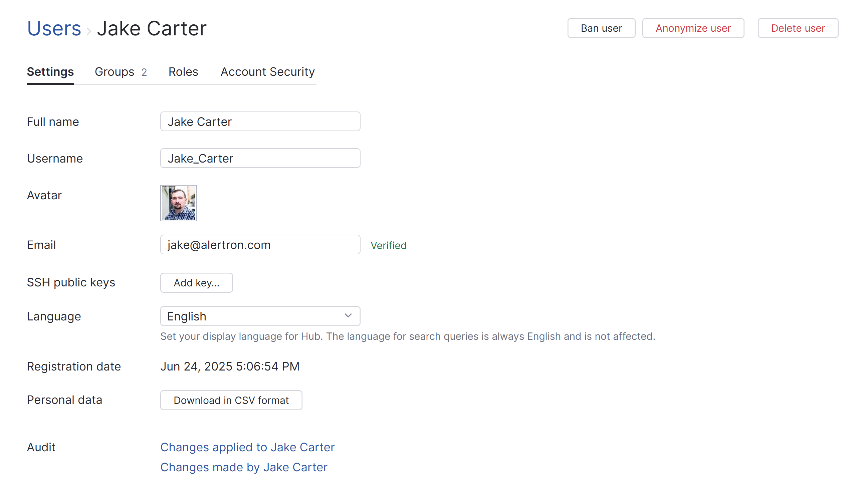
Task: Click Add key for SSH public keys
Action: pos(196,283)
